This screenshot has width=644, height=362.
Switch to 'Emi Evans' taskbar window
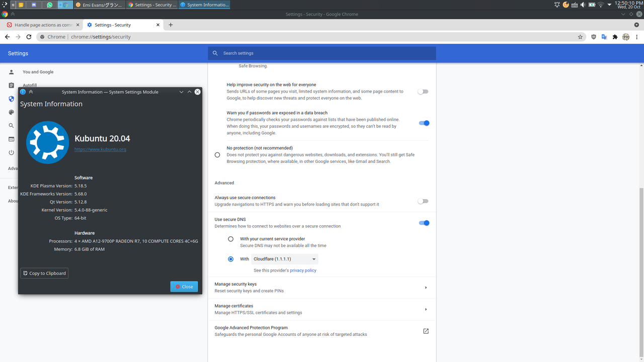99,5
